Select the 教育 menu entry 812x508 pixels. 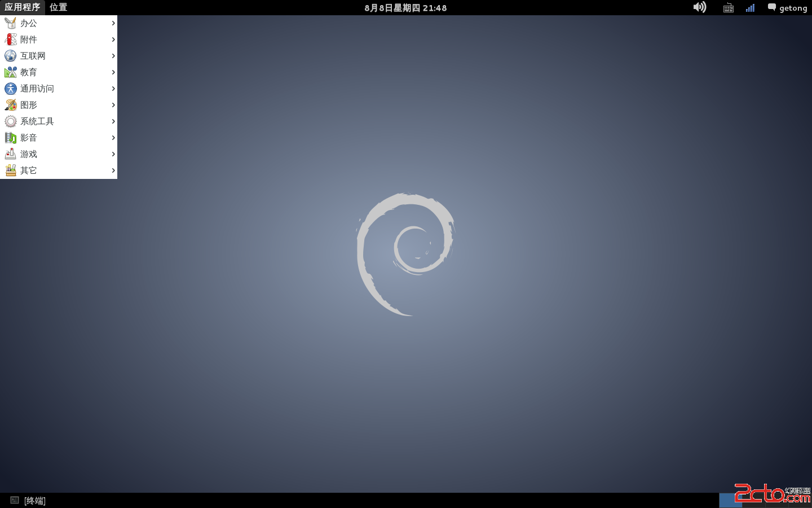tap(59, 72)
